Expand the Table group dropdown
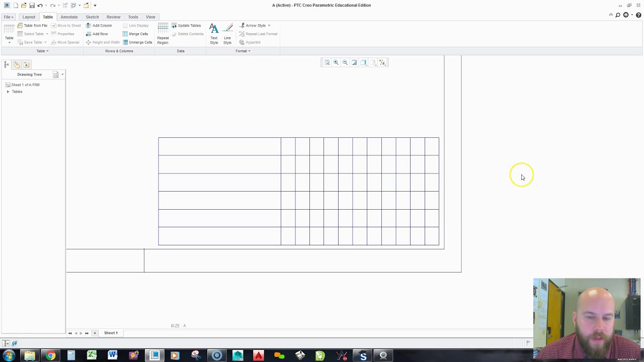This screenshot has width=644, height=362. [x=42, y=51]
